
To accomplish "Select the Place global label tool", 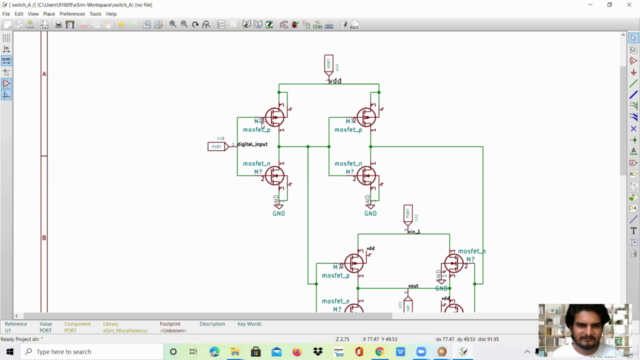I will [633, 163].
